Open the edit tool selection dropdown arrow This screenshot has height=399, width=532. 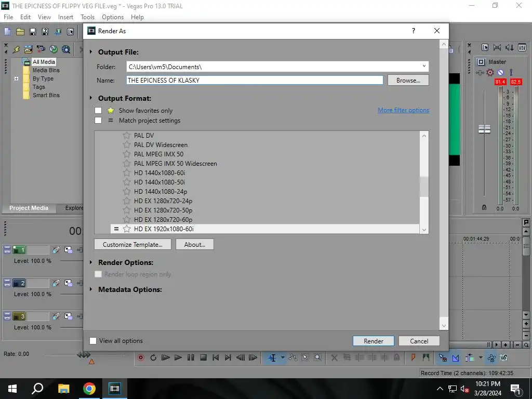tap(282, 357)
